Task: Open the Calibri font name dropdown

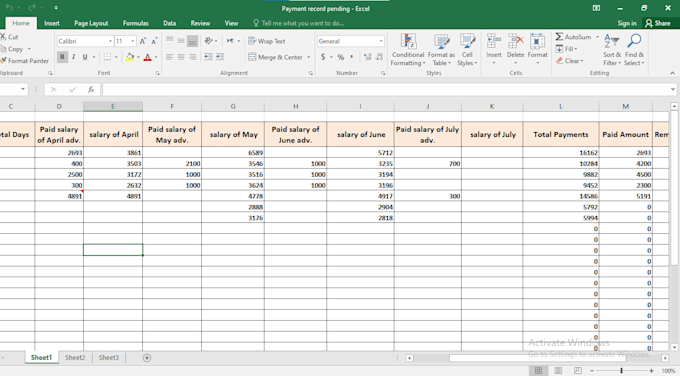Action: [x=110, y=41]
